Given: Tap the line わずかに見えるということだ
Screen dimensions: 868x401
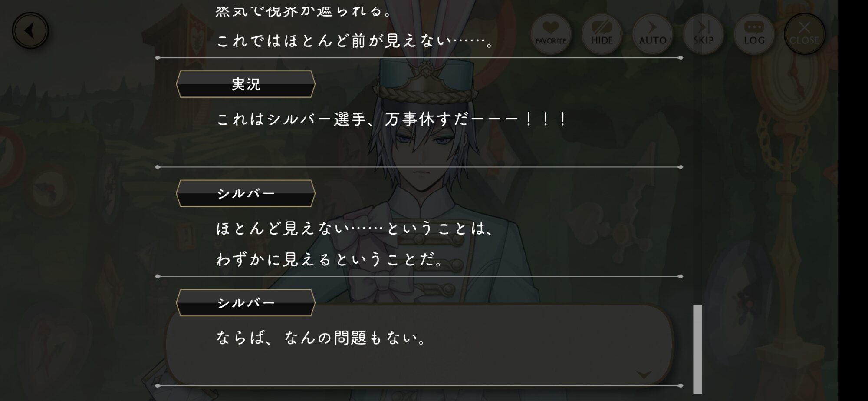Looking at the screenshot, I should pyautogui.click(x=330, y=260).
